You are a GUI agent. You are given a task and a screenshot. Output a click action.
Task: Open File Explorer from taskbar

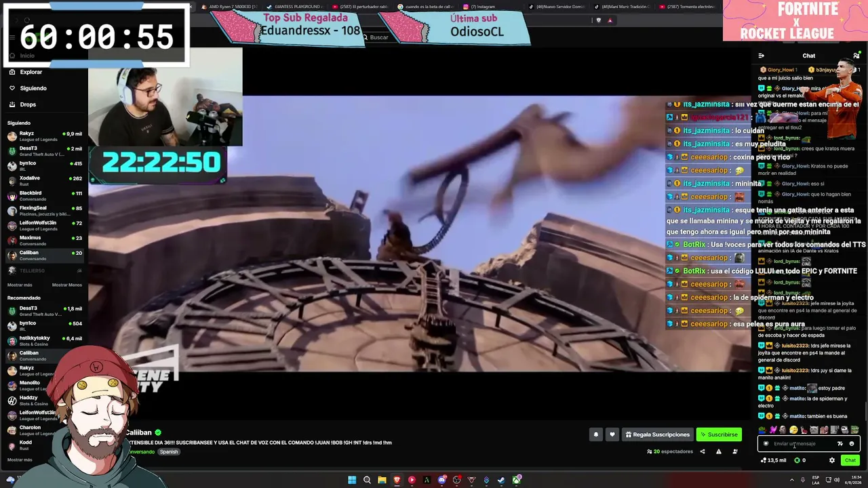(x=382, y=480)
